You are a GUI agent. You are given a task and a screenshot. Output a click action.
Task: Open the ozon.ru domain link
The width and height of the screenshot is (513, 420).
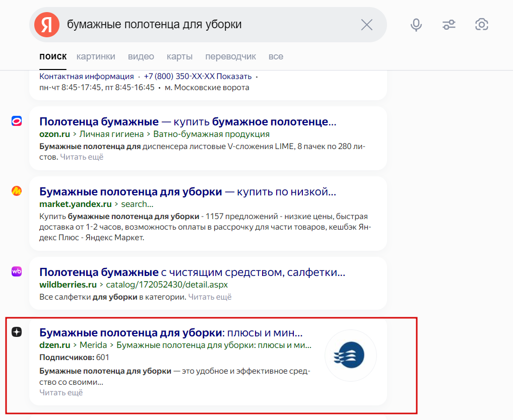[x=54, y=134]
